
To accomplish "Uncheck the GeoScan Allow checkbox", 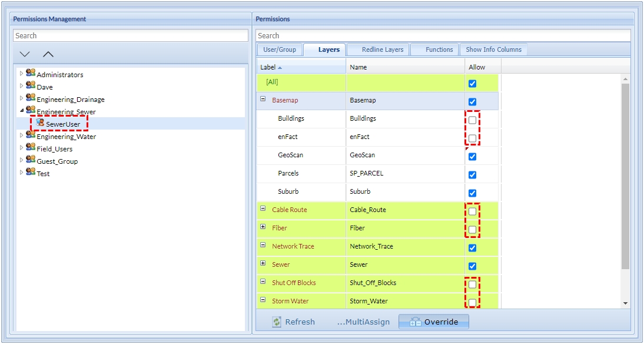I will 472,157.
